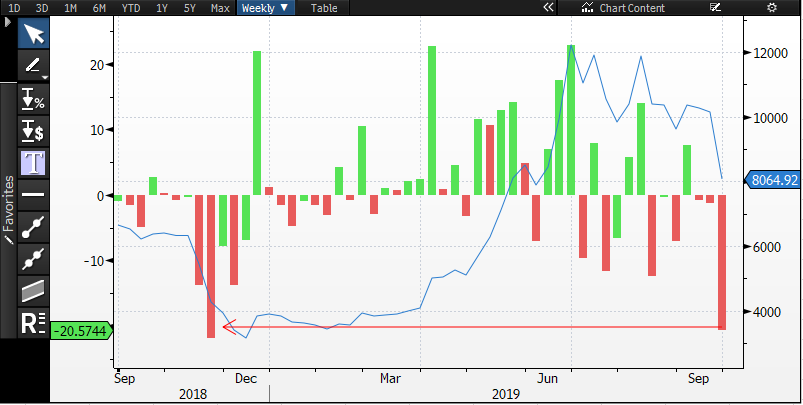Screen dimensions: 803x405
Task: Select the trend line tool
Action: pos(34,226)
